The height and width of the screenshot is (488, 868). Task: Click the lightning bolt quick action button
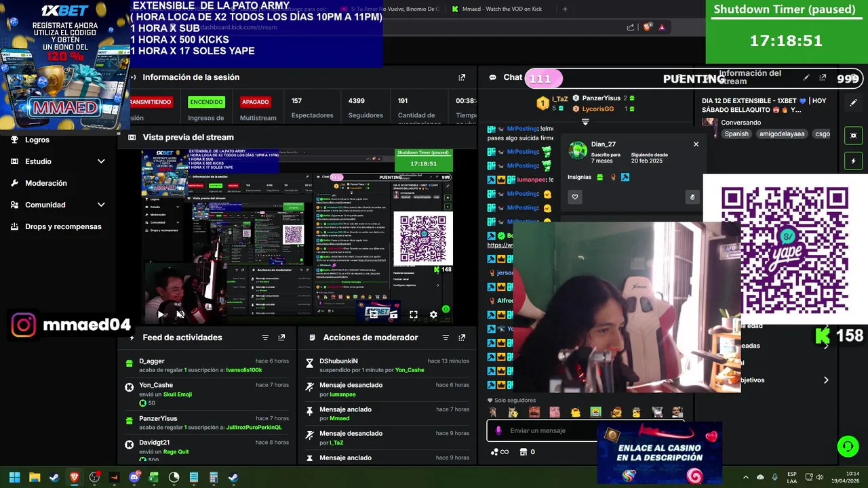click(x=853, y=161)
